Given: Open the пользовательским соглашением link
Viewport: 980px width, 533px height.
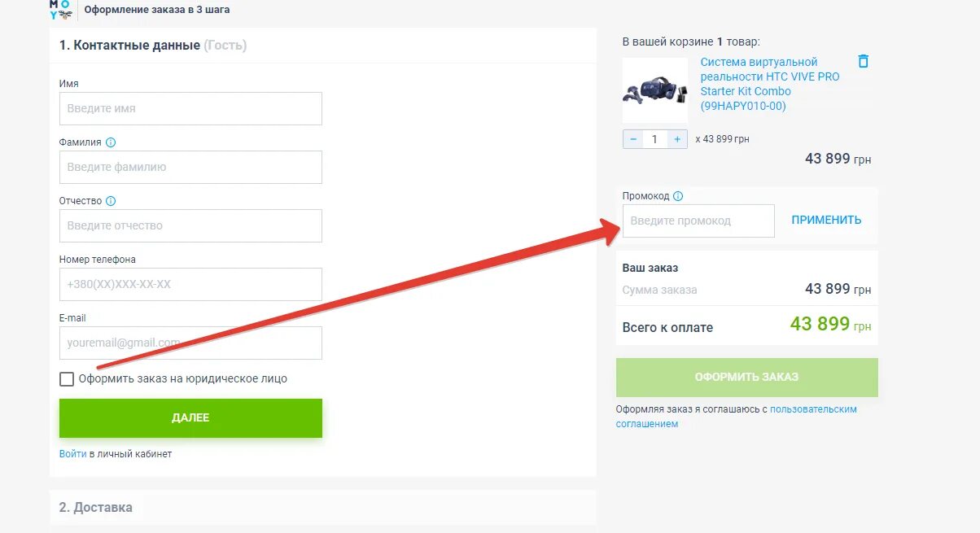Looking at the screenshot, I should [737, 417].
